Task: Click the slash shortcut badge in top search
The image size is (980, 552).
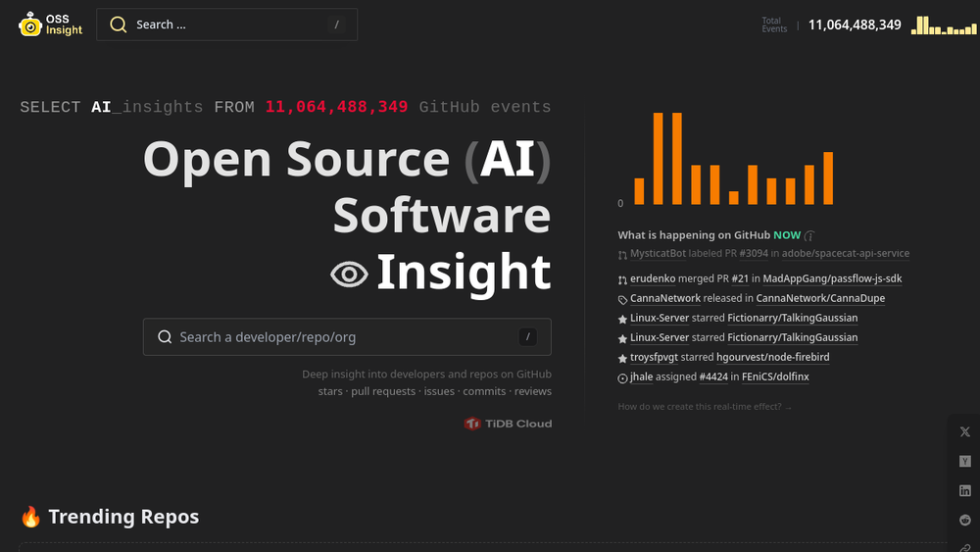Action: pos(336,25)
